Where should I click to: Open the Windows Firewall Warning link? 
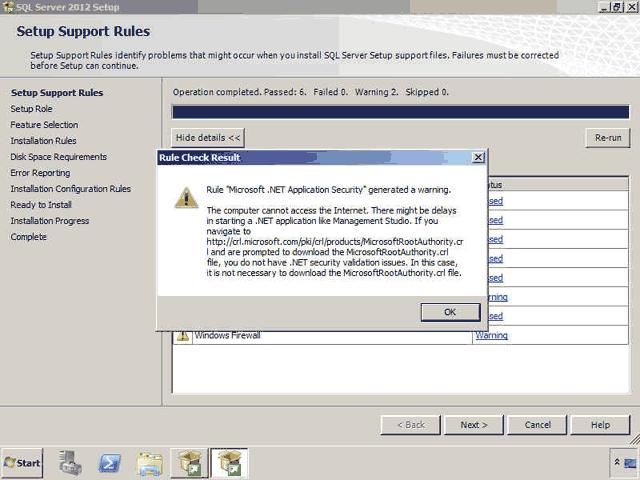click(x=491, y=336)
